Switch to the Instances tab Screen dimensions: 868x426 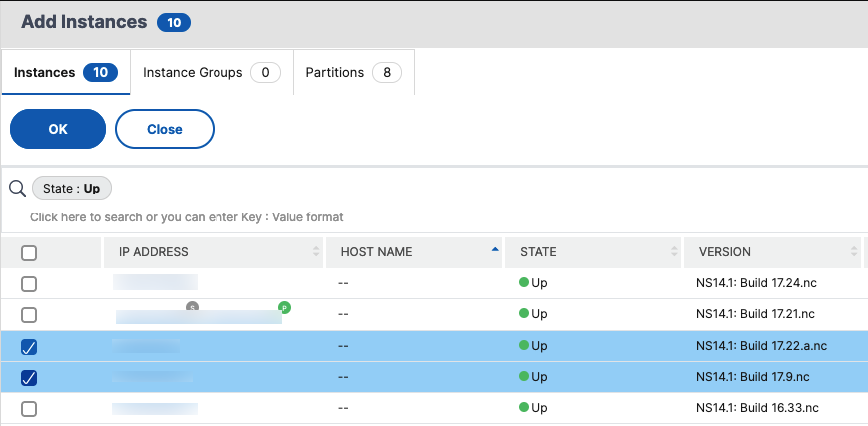coord(66,73)
